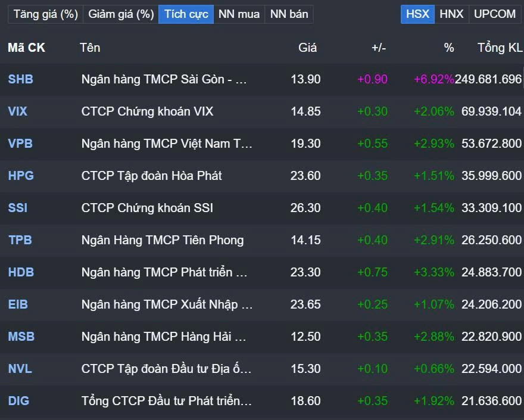
Task: Click HPG total volume 35.999.600
Action: (492, 176)
